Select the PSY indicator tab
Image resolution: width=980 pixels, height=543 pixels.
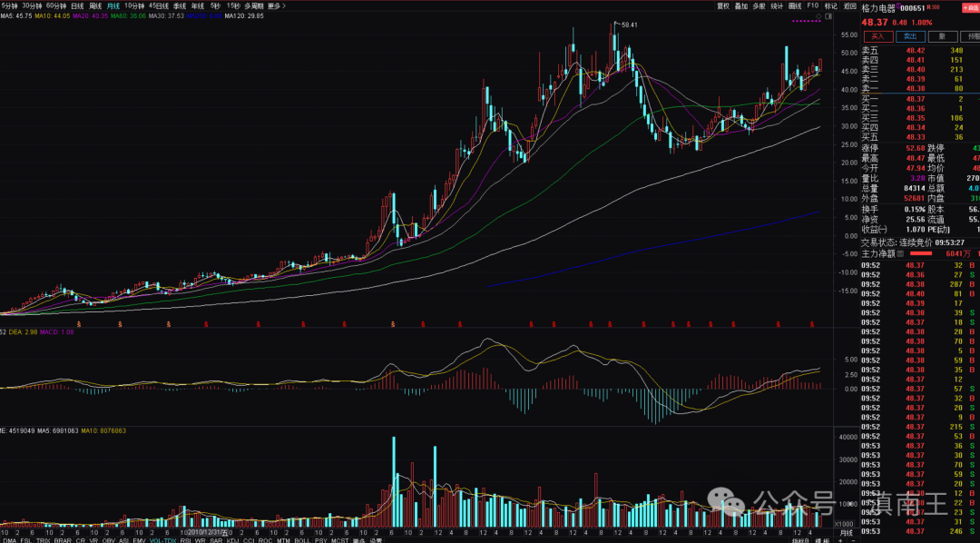coord(321,539)
